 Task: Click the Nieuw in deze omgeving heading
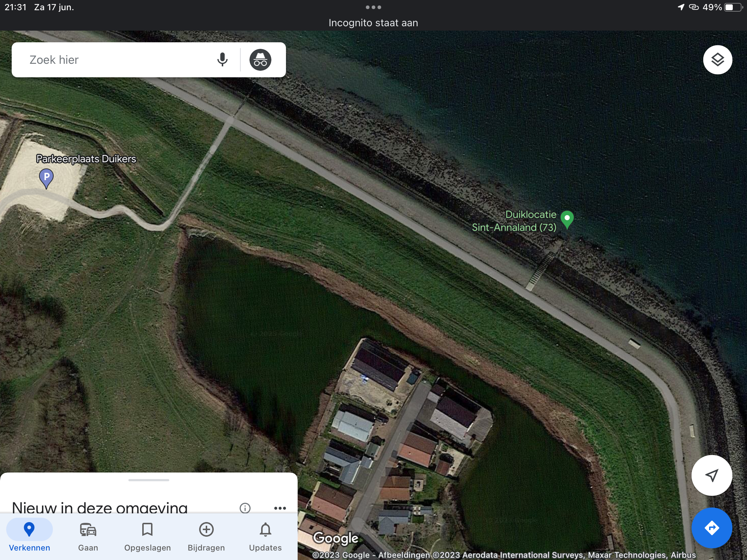(x=100, y=507)
